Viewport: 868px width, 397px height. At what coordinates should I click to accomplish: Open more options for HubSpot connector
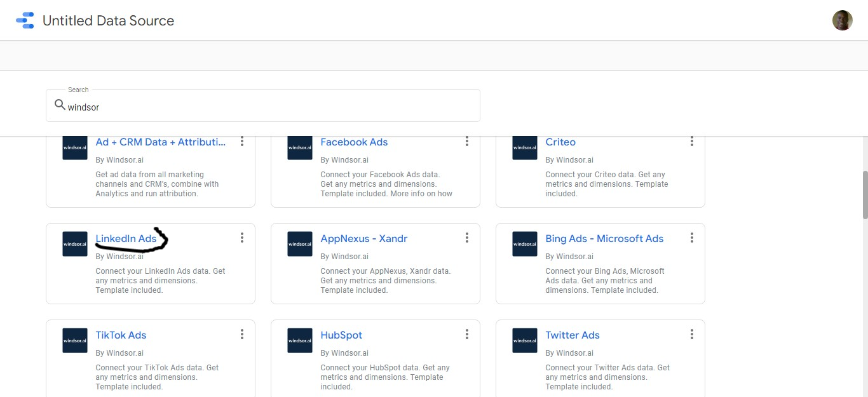[467, 334]
